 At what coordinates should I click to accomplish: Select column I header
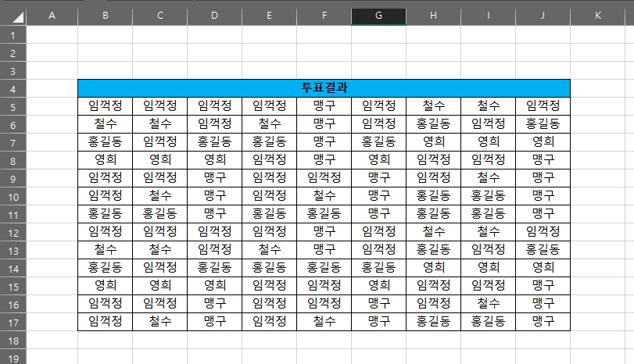click(x=488, y=16)
